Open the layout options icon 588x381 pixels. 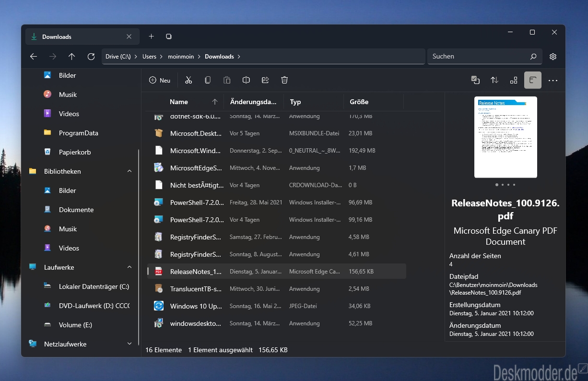point(514,80)
